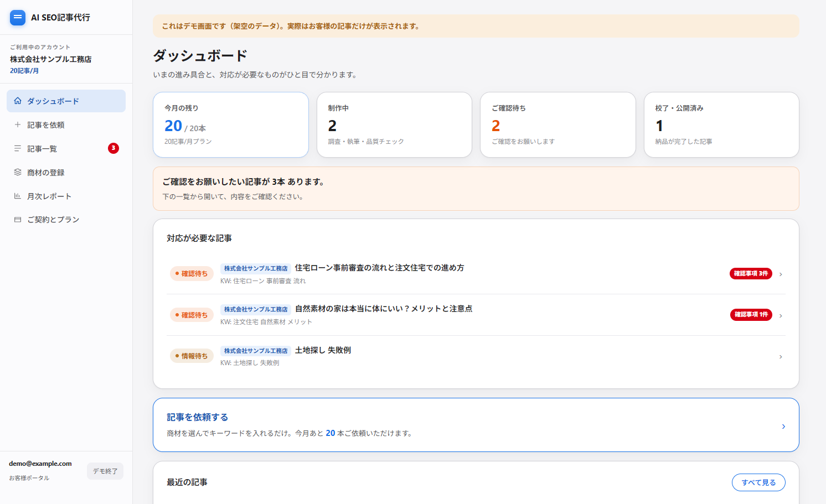Click the 今月の残り stat card
The width and height of the screenshot is (826, 504).
[x=231, y=124]
